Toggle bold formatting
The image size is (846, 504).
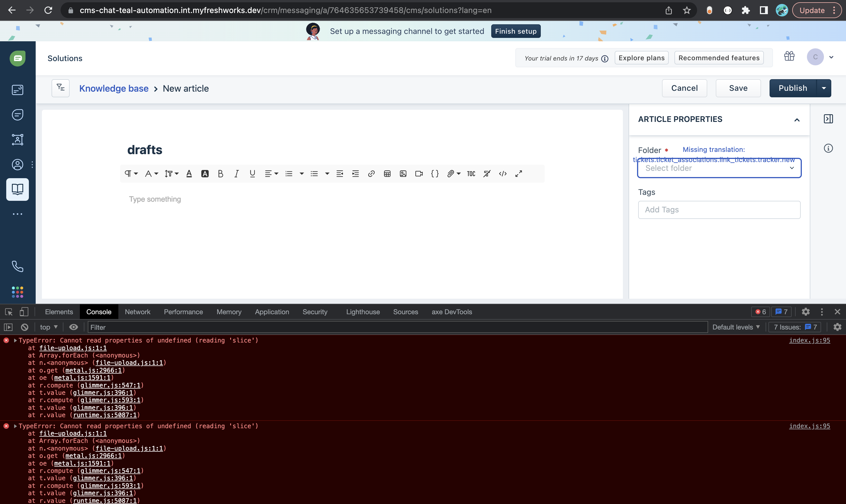(x=220, y=174)
